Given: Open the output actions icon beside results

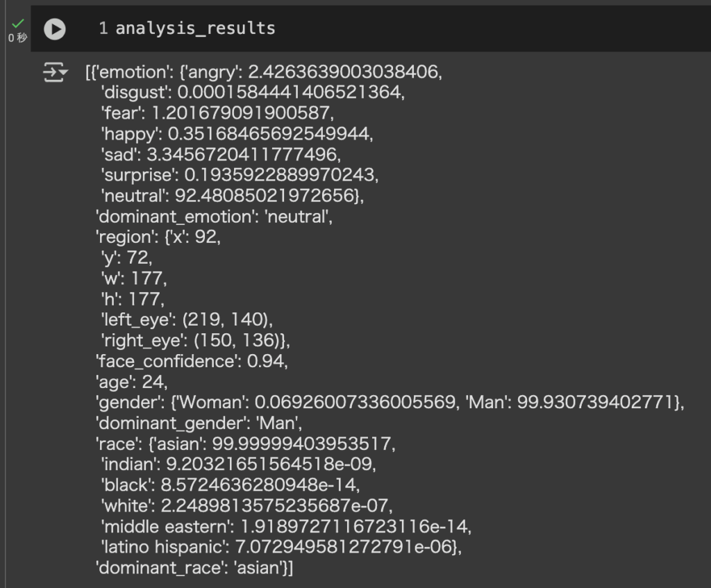Looking at the screenshot, I should click(x=56, y=72).
